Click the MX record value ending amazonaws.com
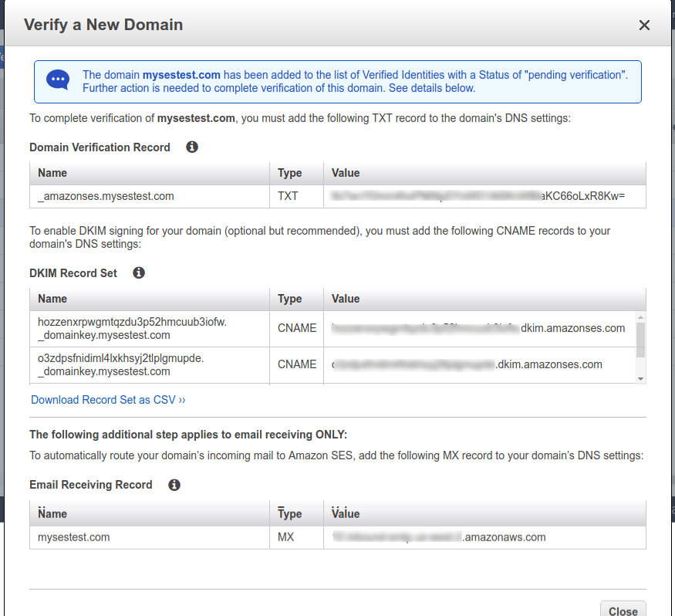 (436, 536)
